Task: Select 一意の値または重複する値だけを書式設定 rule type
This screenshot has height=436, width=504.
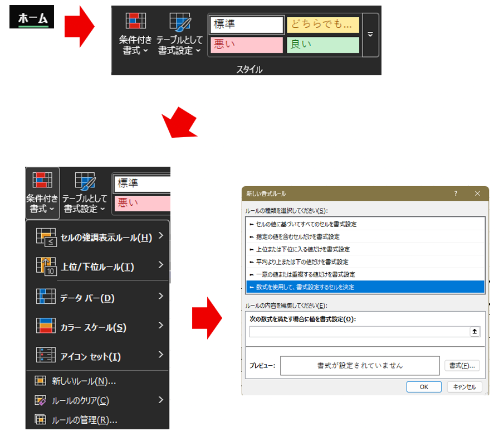Action: click(365, 274)
